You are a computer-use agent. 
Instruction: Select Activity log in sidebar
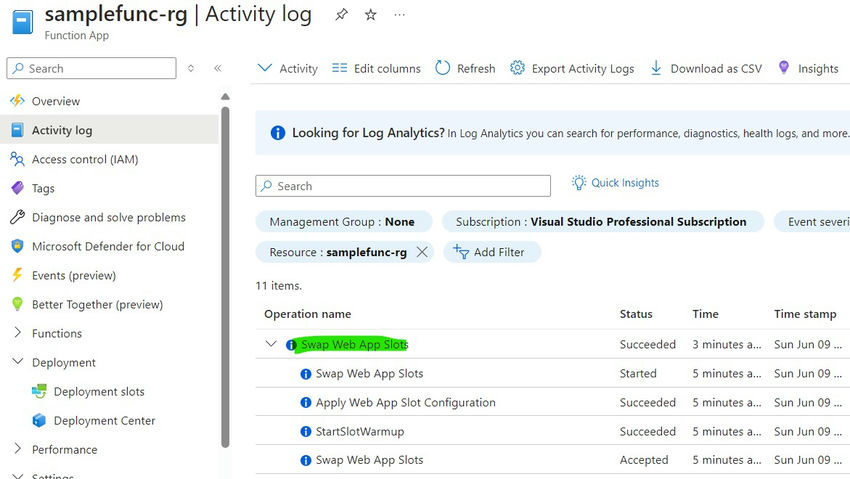[x=109, y=130]
